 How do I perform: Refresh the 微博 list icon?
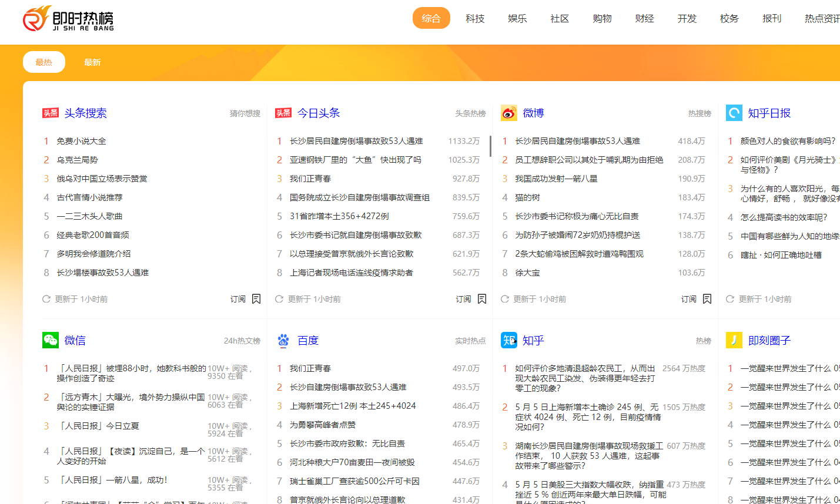505,299
